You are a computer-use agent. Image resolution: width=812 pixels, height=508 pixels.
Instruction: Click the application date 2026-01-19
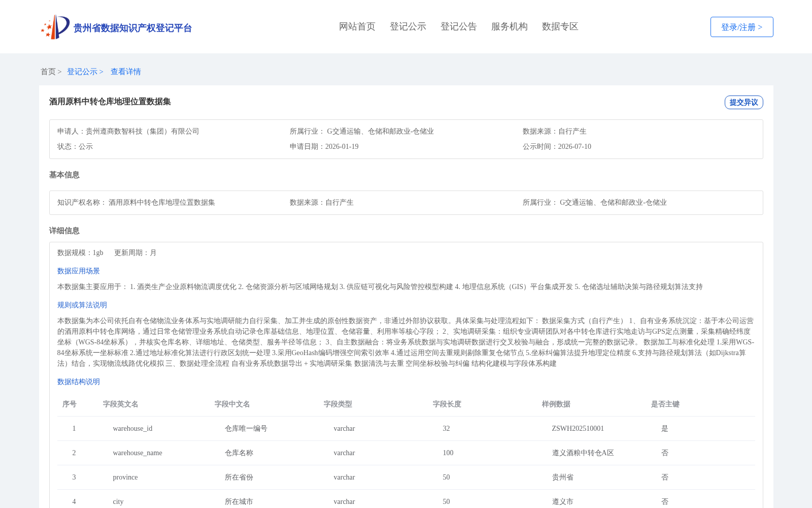(x=342, y=146)
